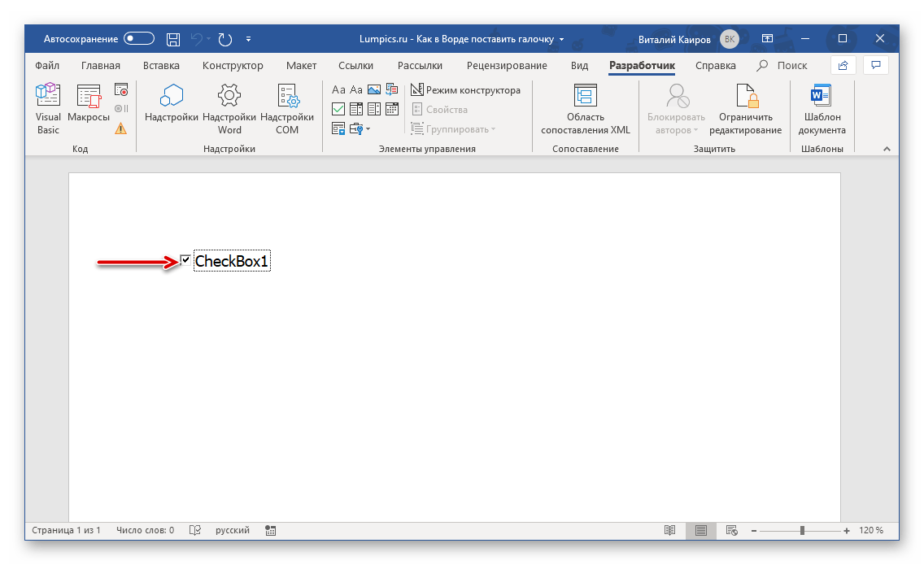Viewport: 924px width, 565px height.
Task: Open Группировать dropdown
Action: [453, 129]
